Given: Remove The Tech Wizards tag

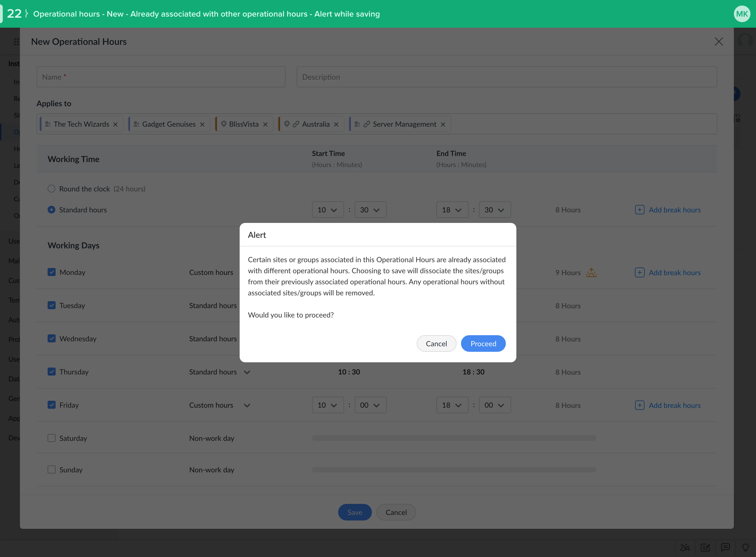Looking at the screenshot, I should click(x=115, y=124).
